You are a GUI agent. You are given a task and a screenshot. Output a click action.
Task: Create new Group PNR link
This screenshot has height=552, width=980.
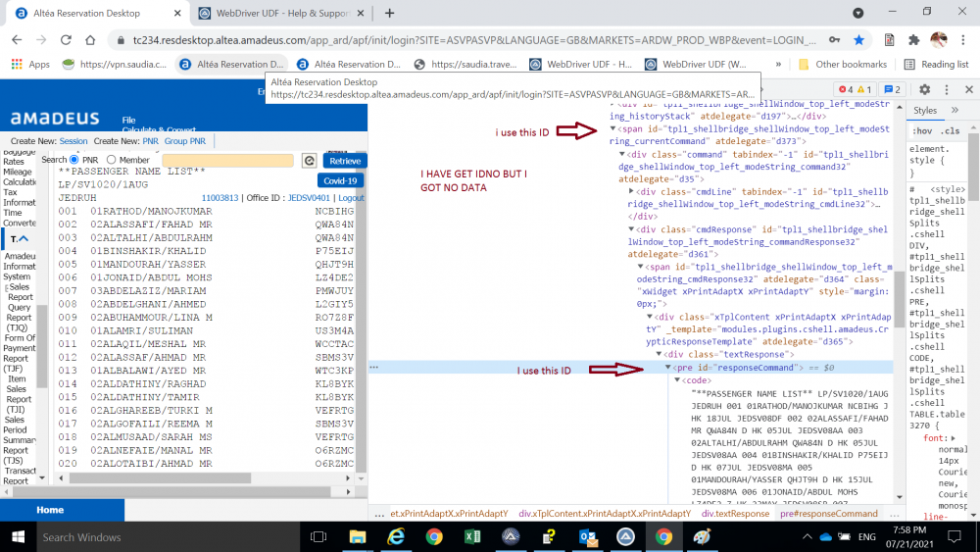(185, 141)
